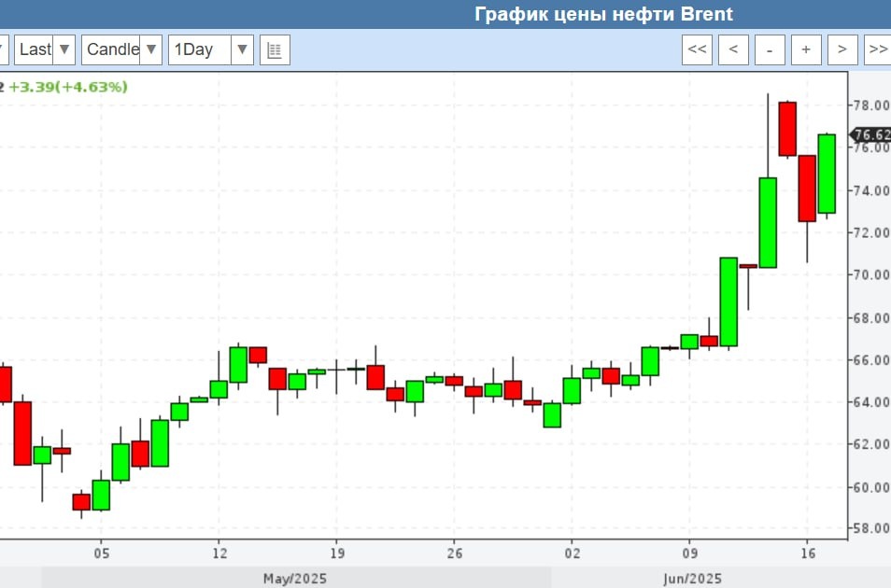This screenshot has height=588, width=891.
Task: Click the last green candle at right edge
Action: [827, 174]
